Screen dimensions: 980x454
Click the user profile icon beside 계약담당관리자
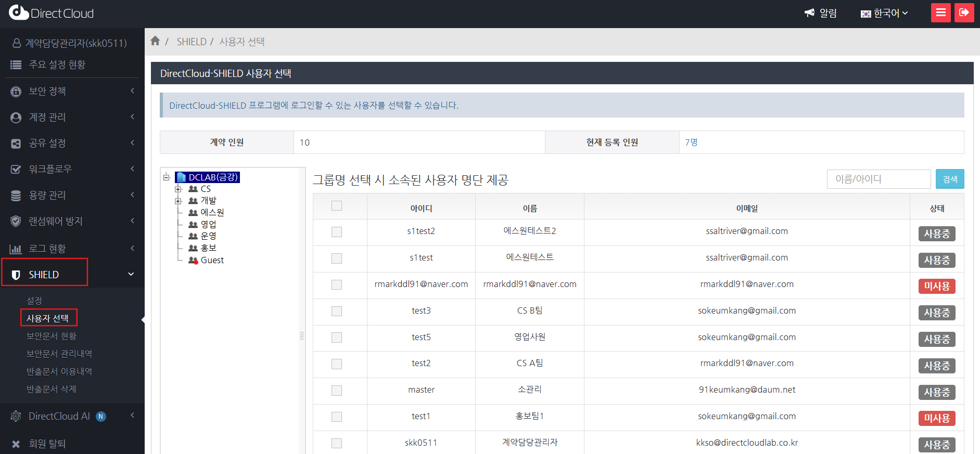[17, 43]
